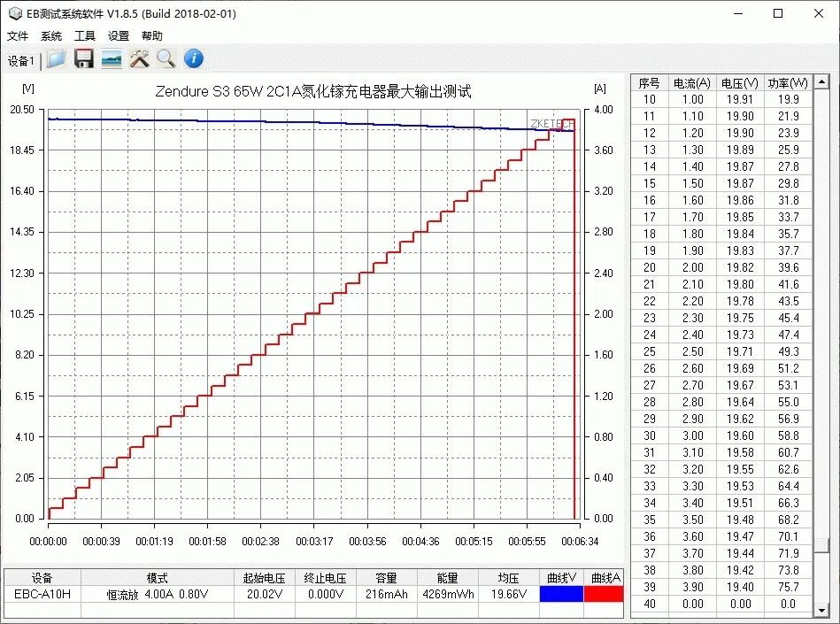Open the folder icon in toolbar
The height and width of the screenshot is (624, 840).
coord(56,59)
